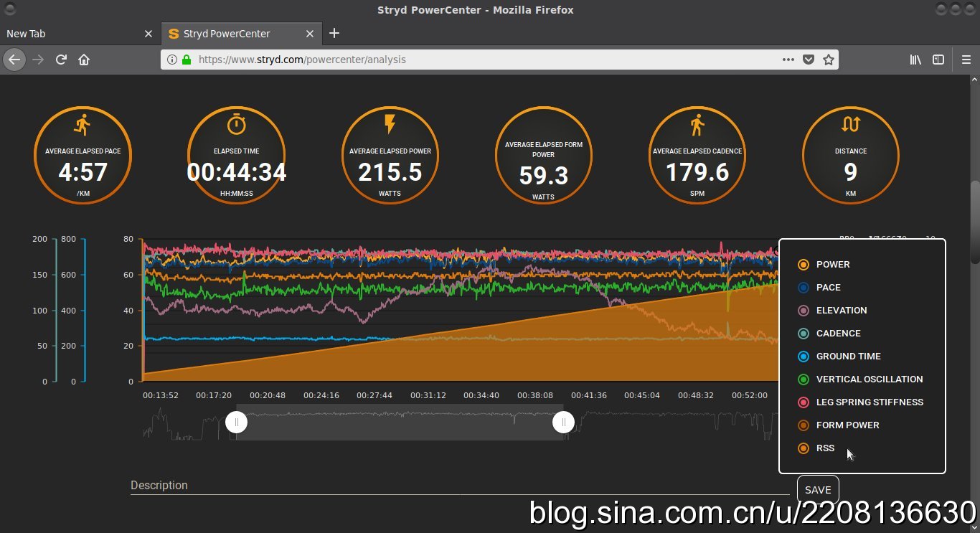Click the 00:34:40 time axis label
Viewport: 980px width, 533px height.
(x=481, y=395)
